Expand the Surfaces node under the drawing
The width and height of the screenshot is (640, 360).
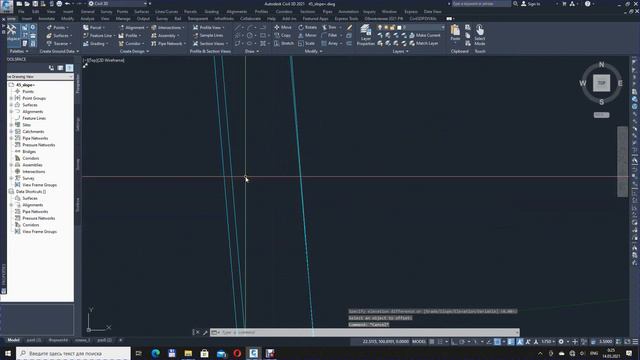[11, 105]
